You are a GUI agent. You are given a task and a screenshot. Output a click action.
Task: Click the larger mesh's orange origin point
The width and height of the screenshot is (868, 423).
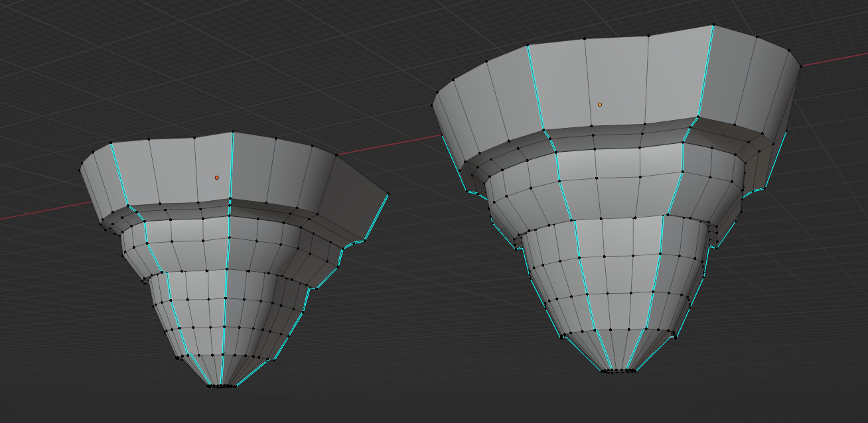(600, 104)
